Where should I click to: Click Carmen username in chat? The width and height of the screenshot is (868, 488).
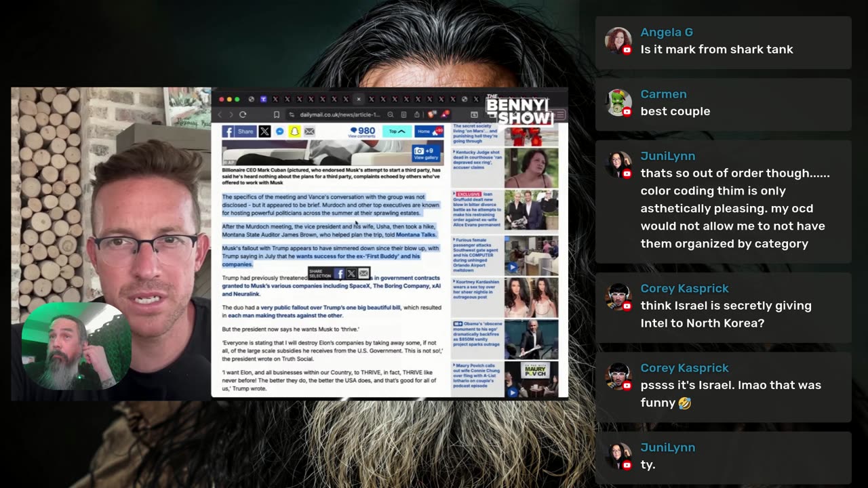coord(663,94)
